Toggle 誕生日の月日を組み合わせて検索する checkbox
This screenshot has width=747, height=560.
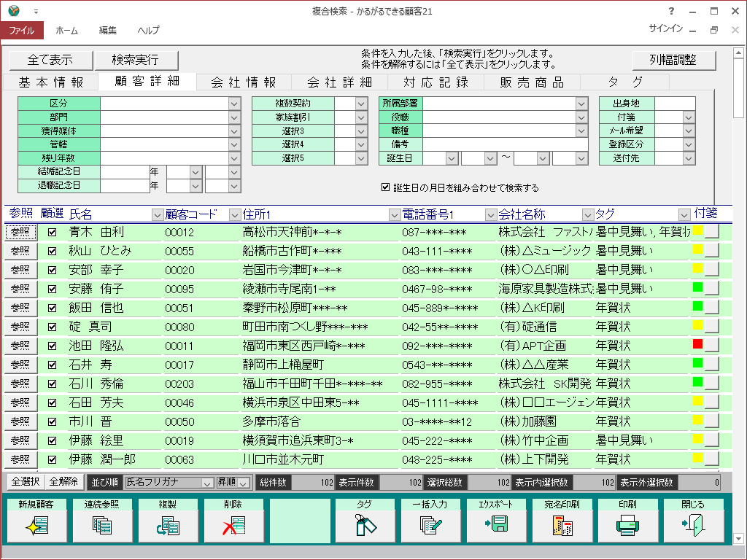pyautogui.click(x=386, y=187)
